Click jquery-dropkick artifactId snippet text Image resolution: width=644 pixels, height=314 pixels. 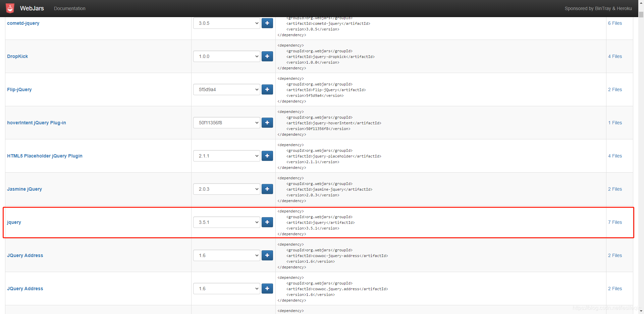tap(330, 57)
